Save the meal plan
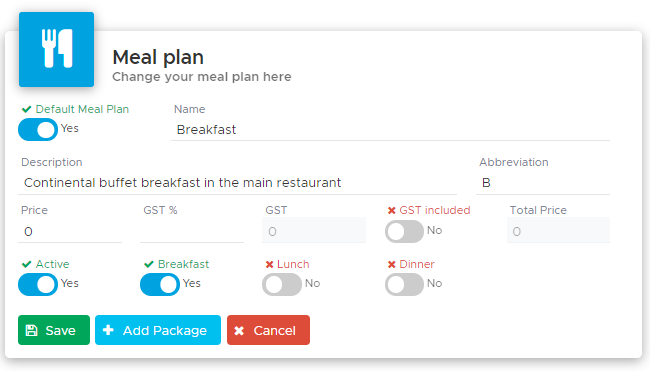The image size is (650, 371). (x=54, y=330)
